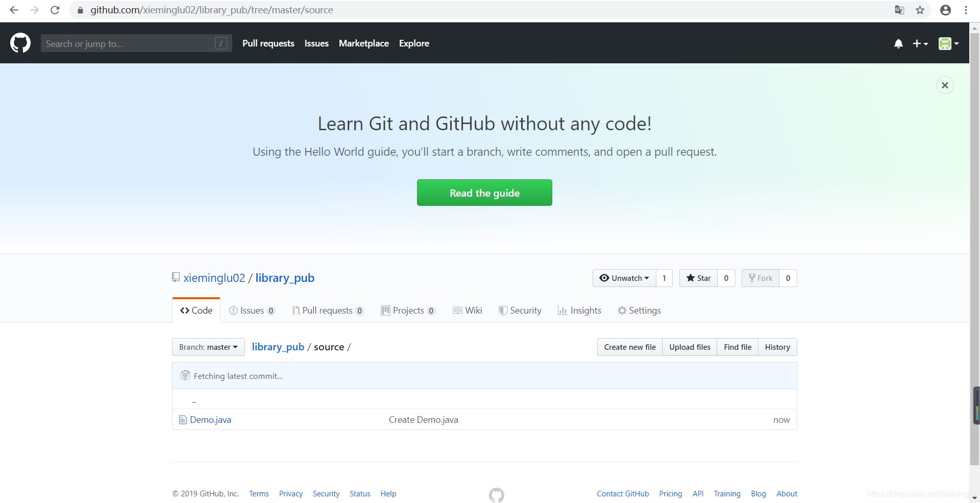Click library_pub in the breadcrumb path

click(278, 347)
